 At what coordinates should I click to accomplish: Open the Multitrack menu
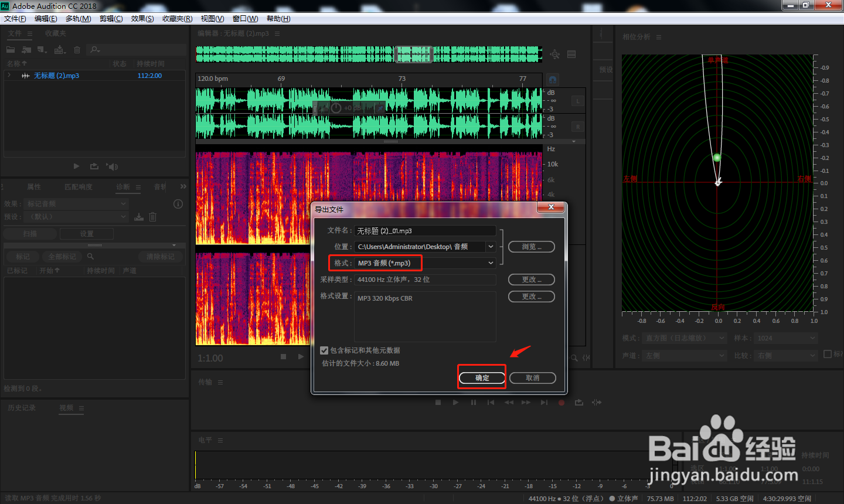click(x=78, y=19)
